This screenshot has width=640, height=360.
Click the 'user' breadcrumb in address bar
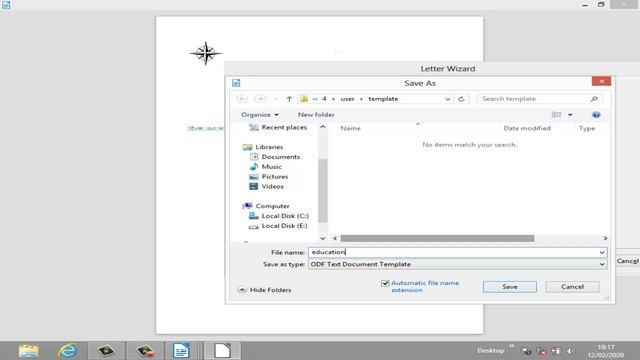tap(347, 99)
